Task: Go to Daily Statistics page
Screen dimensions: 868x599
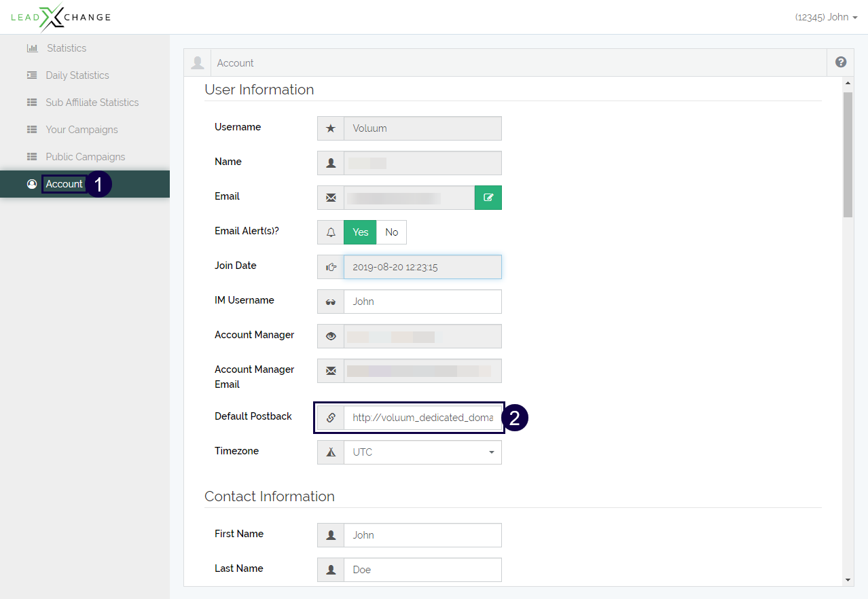Action: [77, 75]
